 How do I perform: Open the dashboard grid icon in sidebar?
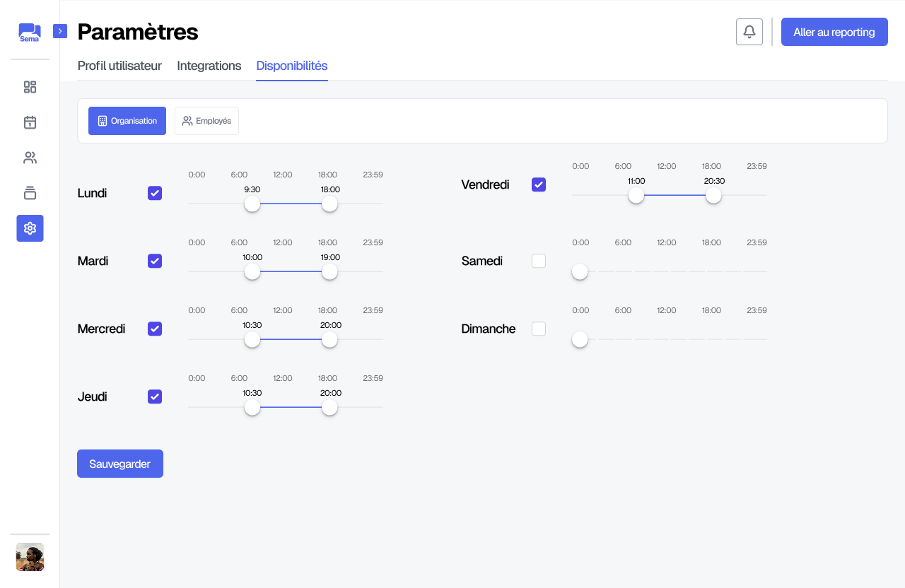[x=30, y=87]
